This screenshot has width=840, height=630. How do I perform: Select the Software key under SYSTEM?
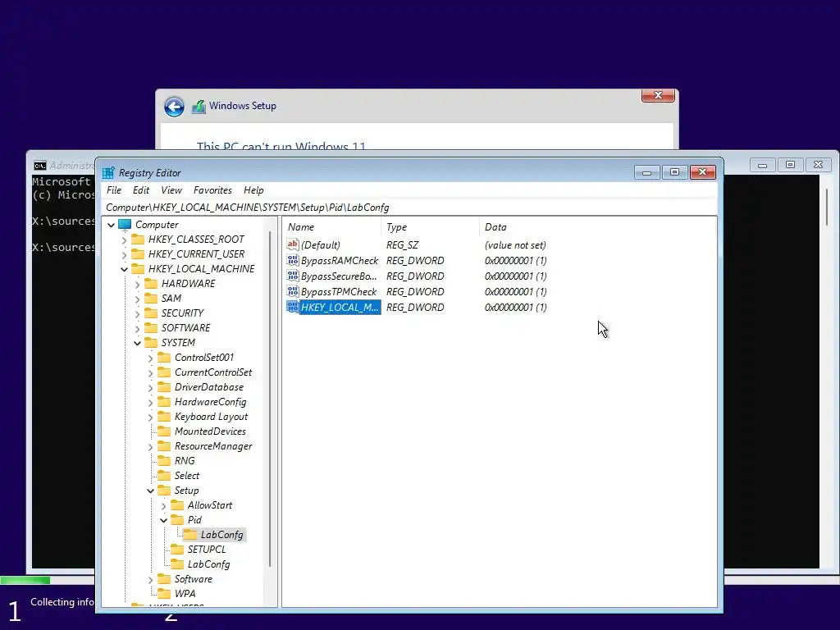coord(194,579)
